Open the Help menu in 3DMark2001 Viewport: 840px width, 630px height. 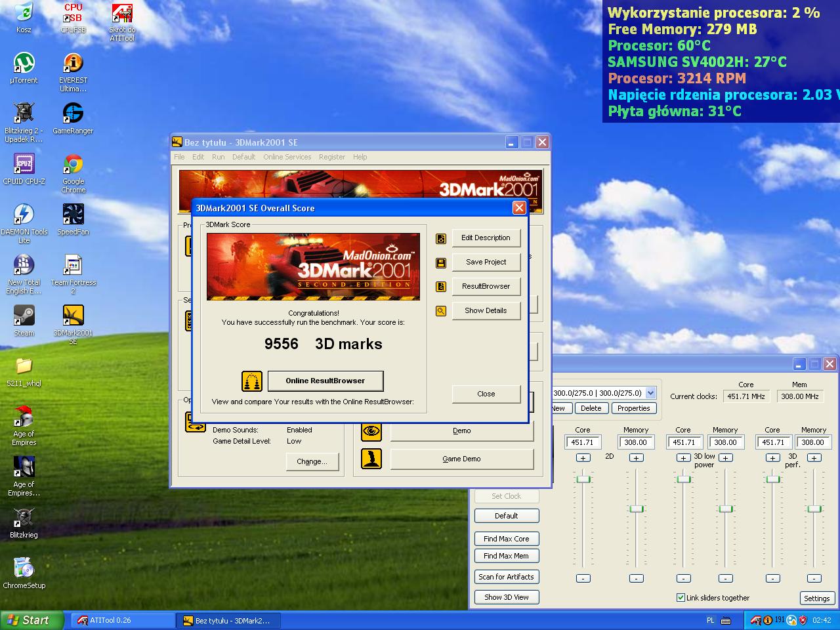coord(360,157)
